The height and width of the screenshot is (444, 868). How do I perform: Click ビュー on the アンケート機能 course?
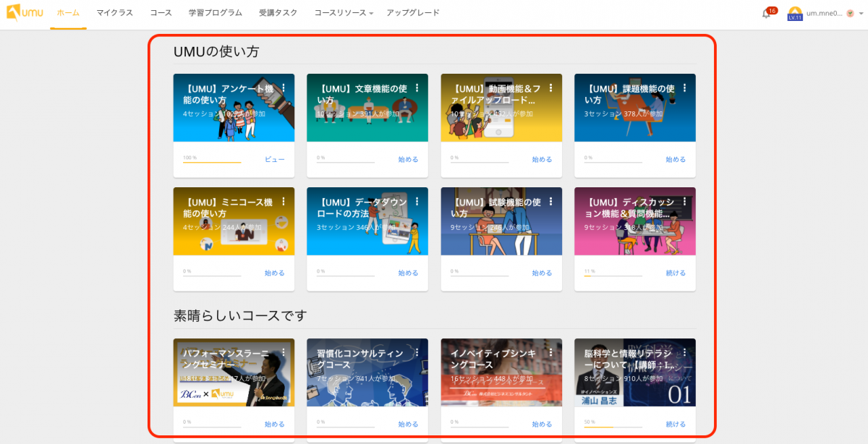click(274, 159)
